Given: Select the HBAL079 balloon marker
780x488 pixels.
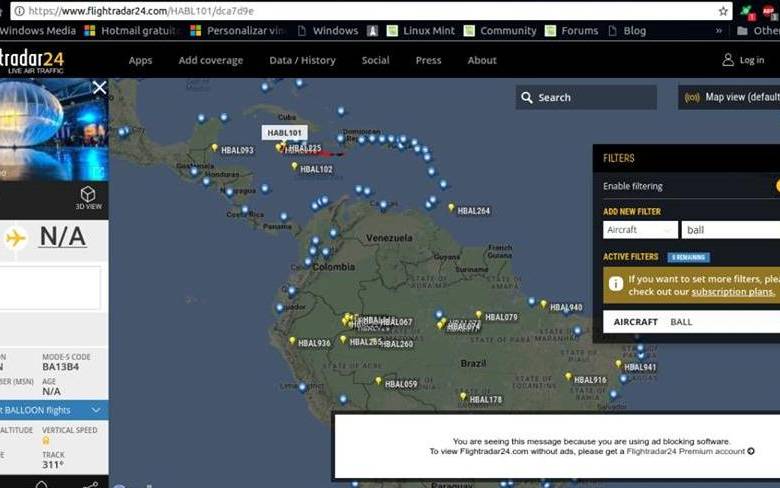Looking at the screenshot, I should pyautogui.click(x=479, y=314).
